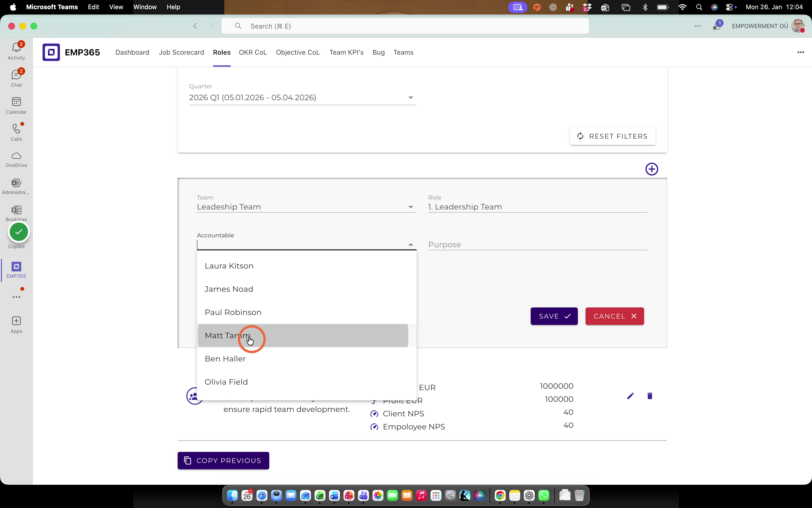Open the Team KPI's tab
The width and height of the screenshot is (812, 508).
[346, 52]
